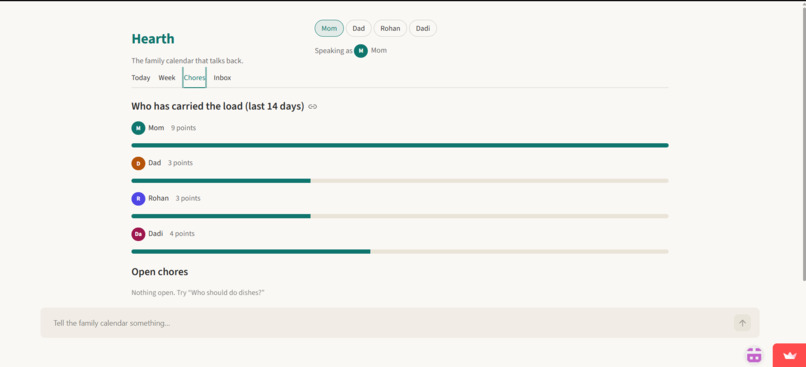Select the Chores tab
The image size is (806, 367).
[x=194, y=78]
